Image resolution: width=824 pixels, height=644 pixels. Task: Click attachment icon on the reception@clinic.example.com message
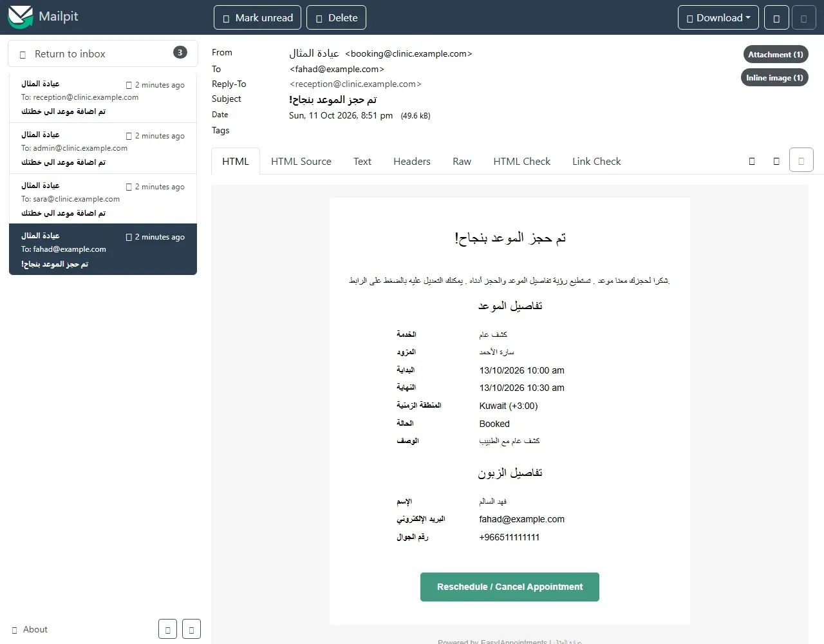(129, 85)
